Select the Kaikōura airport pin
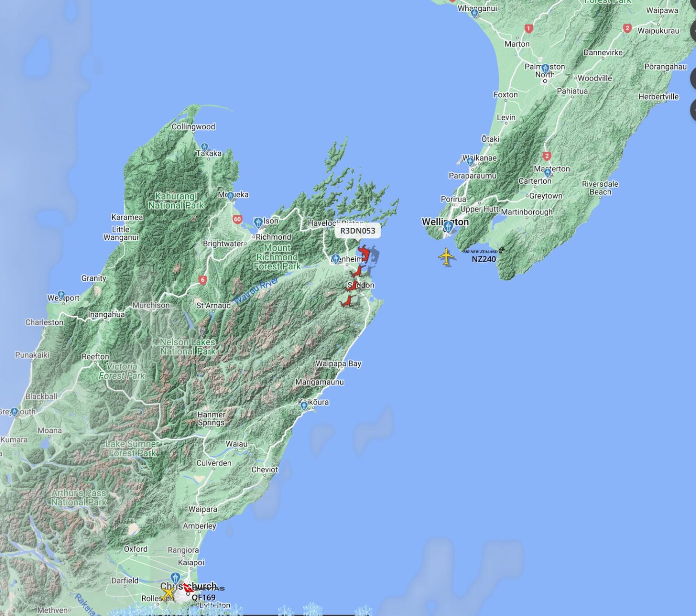Screen dimensions: 696x616 304,406
